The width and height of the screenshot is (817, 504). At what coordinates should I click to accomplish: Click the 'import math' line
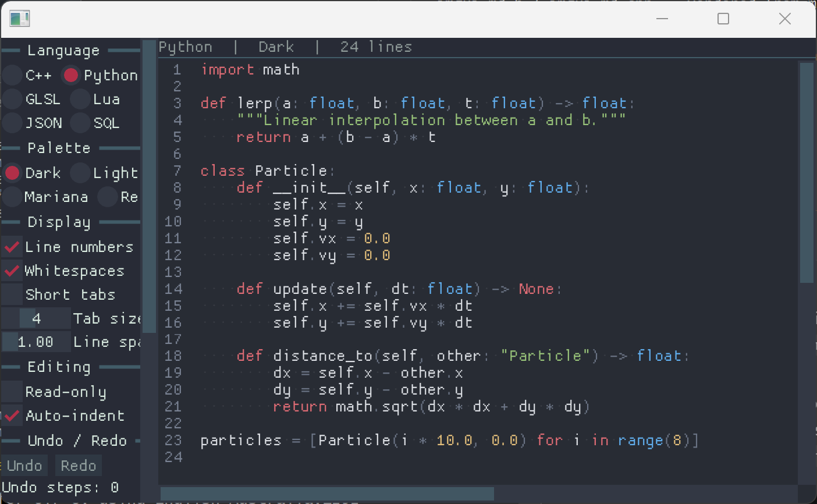click(x=250, y=70)
